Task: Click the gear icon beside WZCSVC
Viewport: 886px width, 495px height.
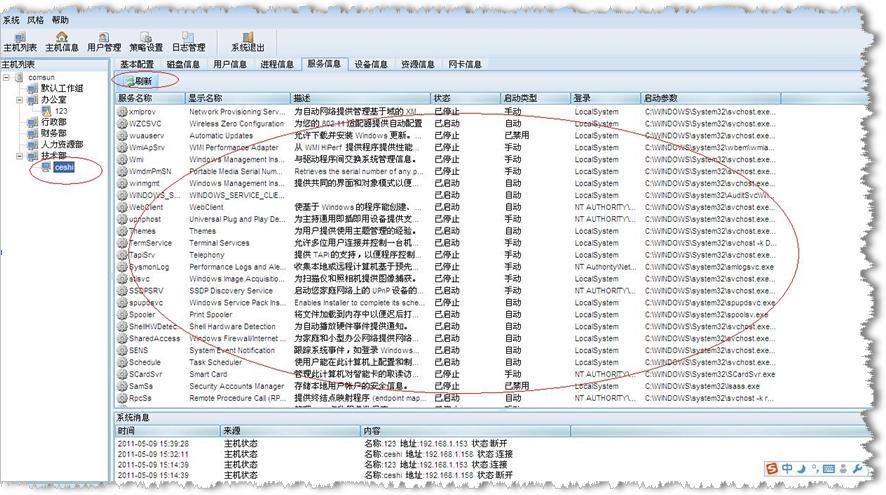Action: click(122, 123)
